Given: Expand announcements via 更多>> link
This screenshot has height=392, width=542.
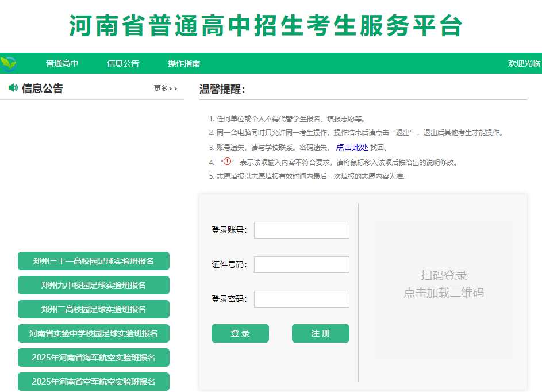Looking at the screenshot, I should (166, 89).
